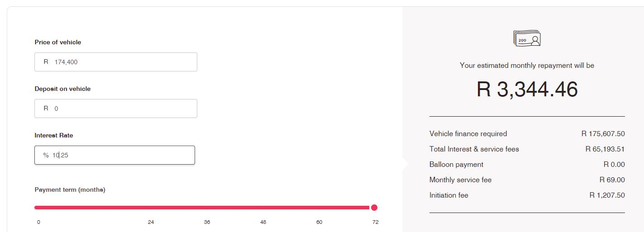The image size is (644, 232).
Task: Click the payment term slider handle at 72
Action: tap(374, 208)
